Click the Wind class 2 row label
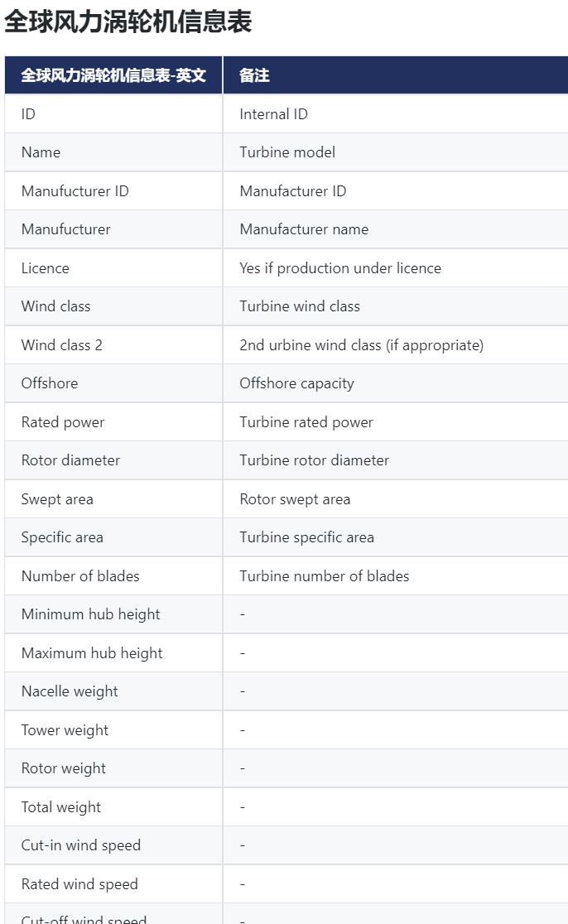Image resolution: width=568 pixels, height=924 pixels. coord(62,345)
